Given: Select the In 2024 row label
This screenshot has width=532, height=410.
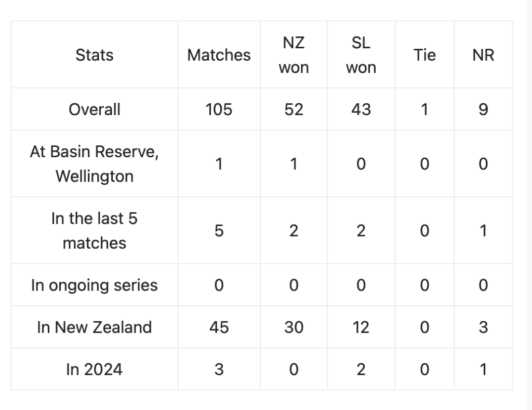Looking at the screenshot, I should 95,370.
